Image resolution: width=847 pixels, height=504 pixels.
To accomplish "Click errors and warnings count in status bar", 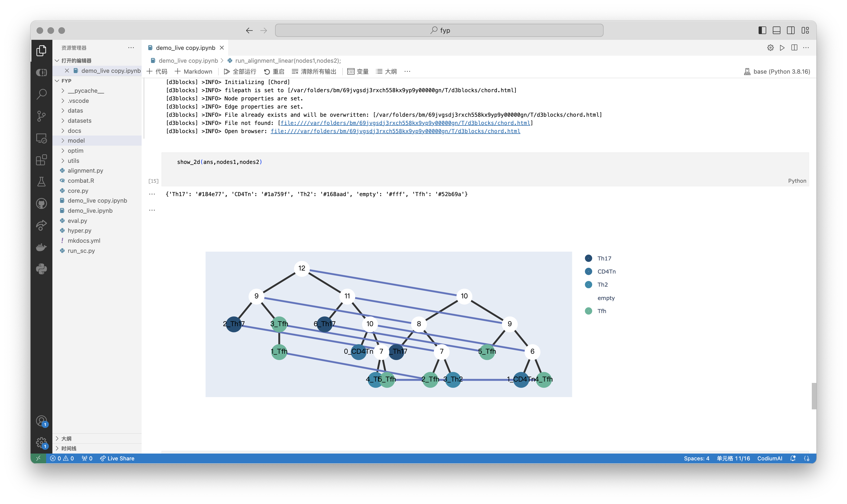I will click(x=62, y=458).
